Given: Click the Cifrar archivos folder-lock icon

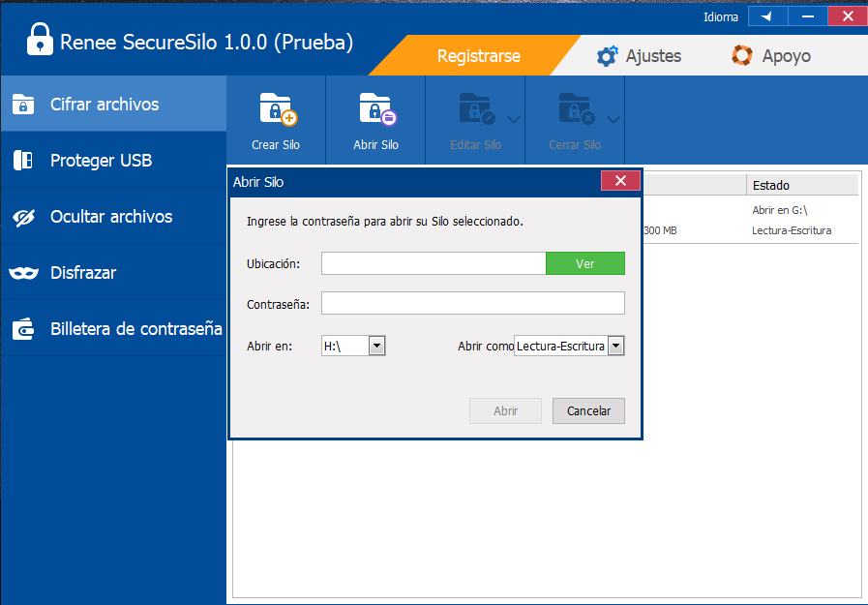Looking at the screenshot, I should (x=23, y=105).
